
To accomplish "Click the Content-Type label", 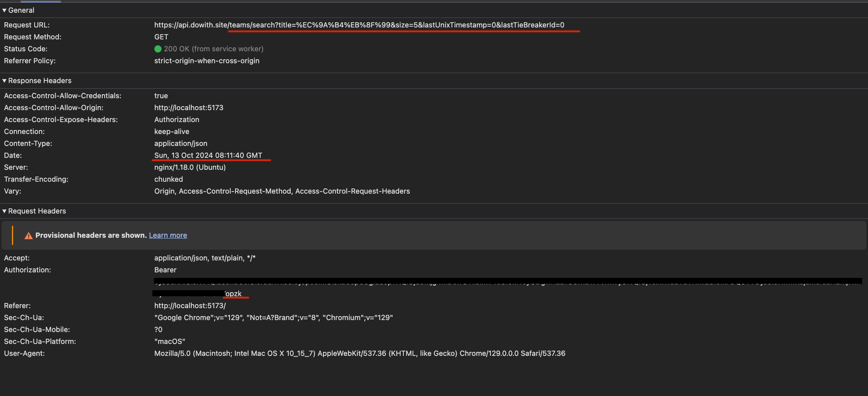I will pyautogui.click(x=28, y=144).
